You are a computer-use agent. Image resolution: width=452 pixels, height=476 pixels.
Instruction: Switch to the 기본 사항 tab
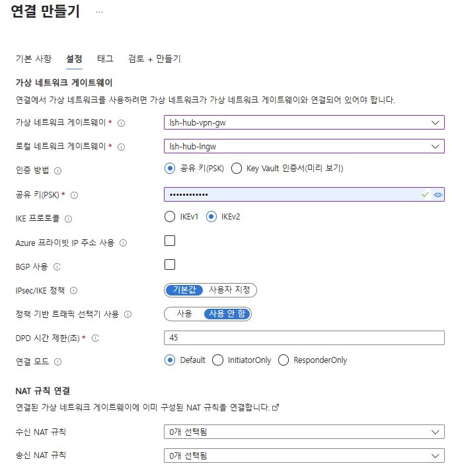click(x=34, y=59)
